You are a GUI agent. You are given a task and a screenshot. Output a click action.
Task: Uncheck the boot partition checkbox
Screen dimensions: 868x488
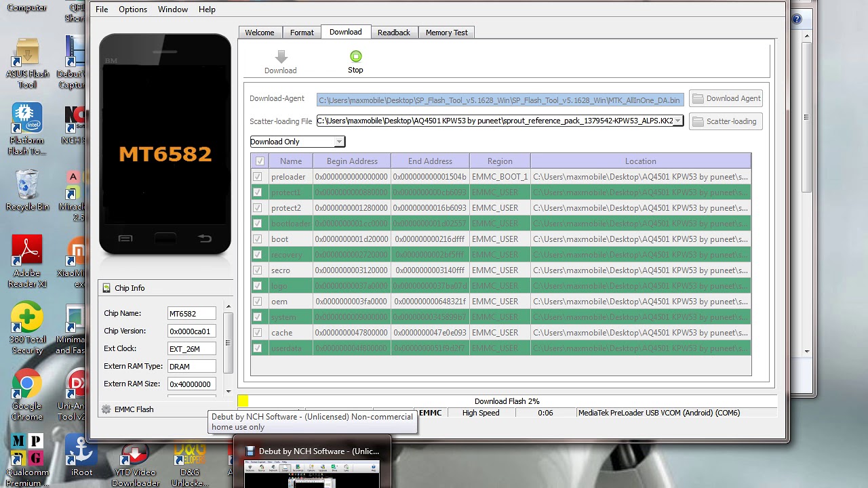click(x=257, y=239)
